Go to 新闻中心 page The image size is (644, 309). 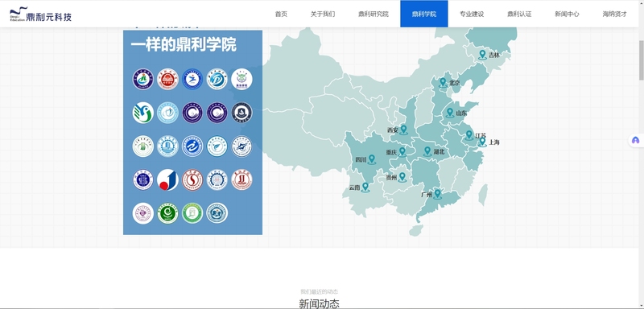point(568,14)
